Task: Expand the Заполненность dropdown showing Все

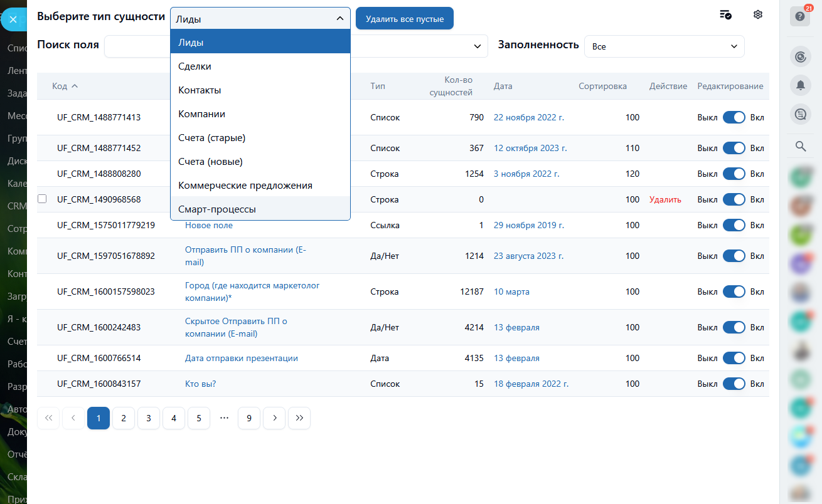Action: click(664, 46)
